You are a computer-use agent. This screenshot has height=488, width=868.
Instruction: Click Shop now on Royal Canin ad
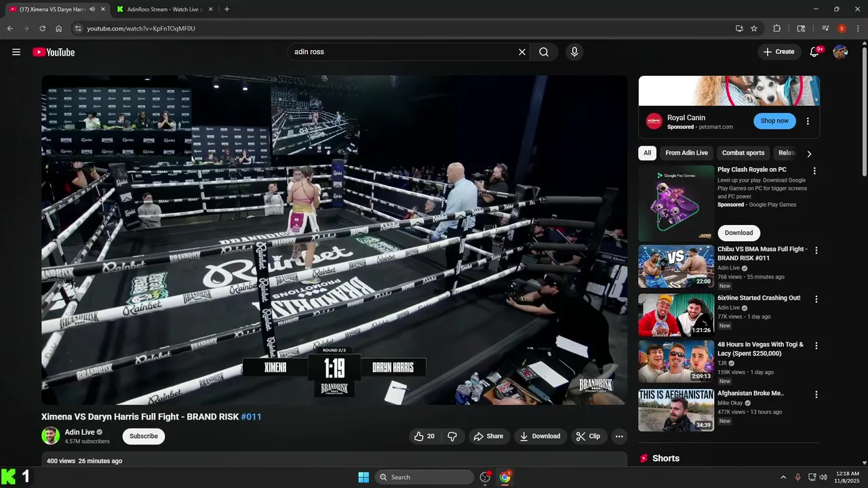[x=774, y=121]
